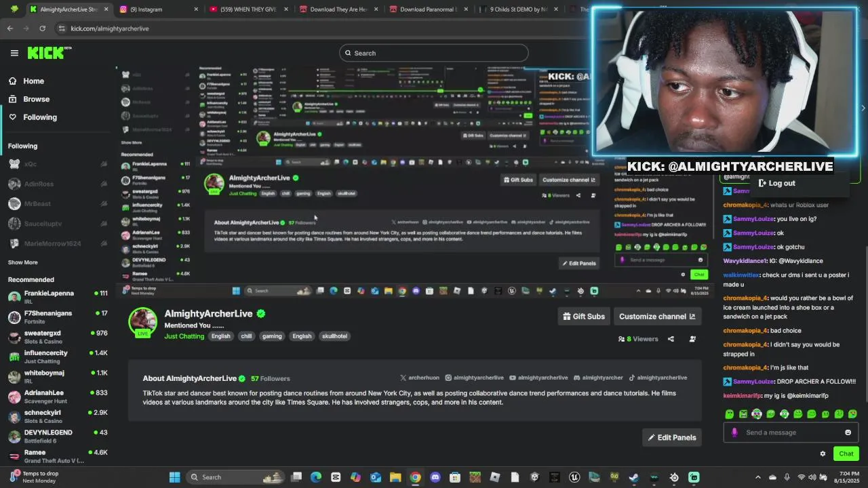
Task: Open sweatergxd recommended channel
Action: (x=58, y=336)
